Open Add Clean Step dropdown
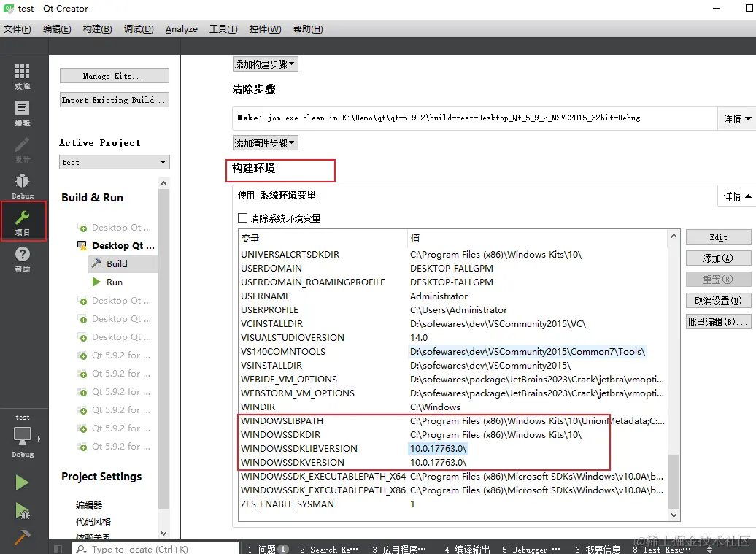Screen dimensions: 756x554 click(265, 143)
